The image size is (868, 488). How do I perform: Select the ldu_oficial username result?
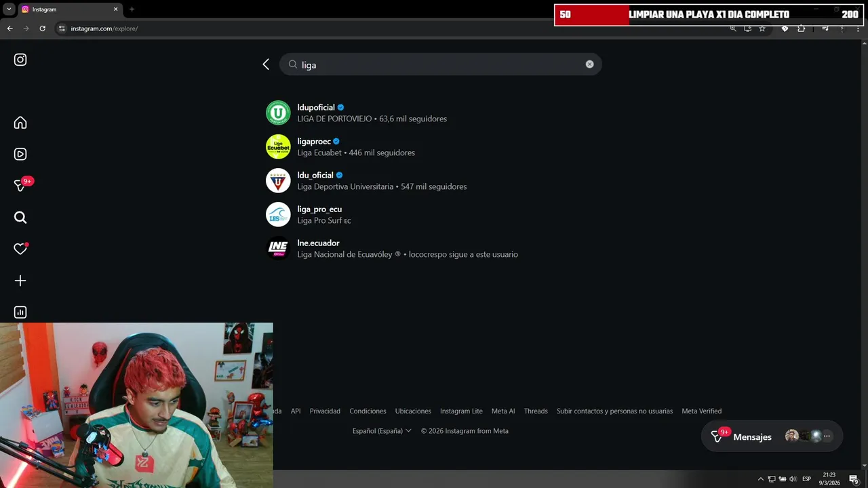(x=315, y=175)
